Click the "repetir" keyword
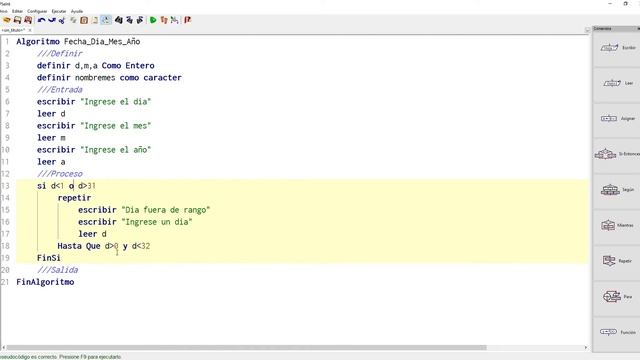640x360 pixels. coord(74,198)
